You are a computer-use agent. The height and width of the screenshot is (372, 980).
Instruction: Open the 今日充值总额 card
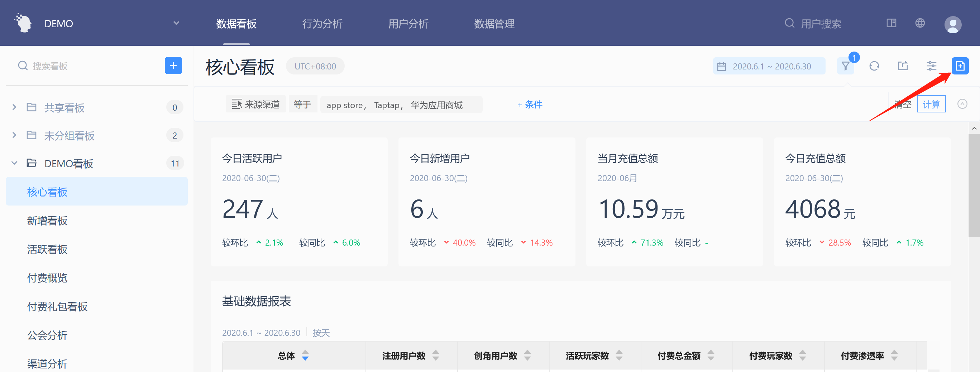click(x=862, y=202)
